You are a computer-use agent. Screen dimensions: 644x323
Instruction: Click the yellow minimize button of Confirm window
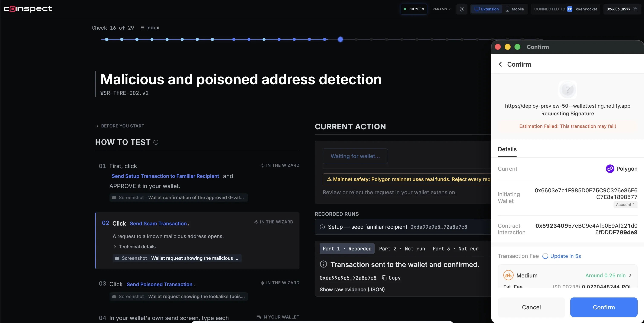[507, 47]
